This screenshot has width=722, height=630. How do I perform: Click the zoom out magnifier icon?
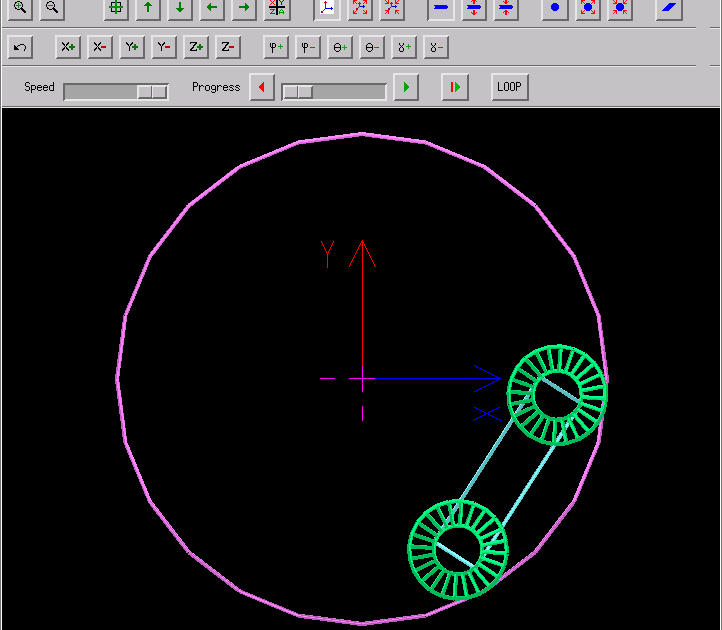coord(52,8)
